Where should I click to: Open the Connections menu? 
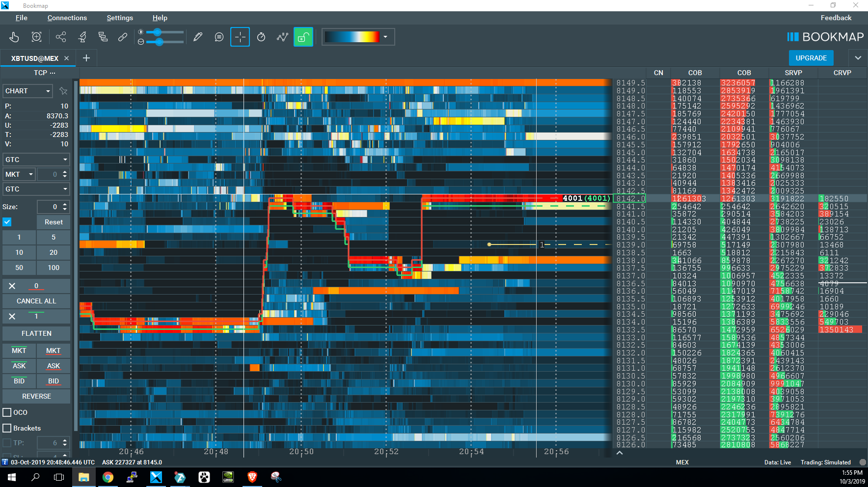(x=67, y=18)
